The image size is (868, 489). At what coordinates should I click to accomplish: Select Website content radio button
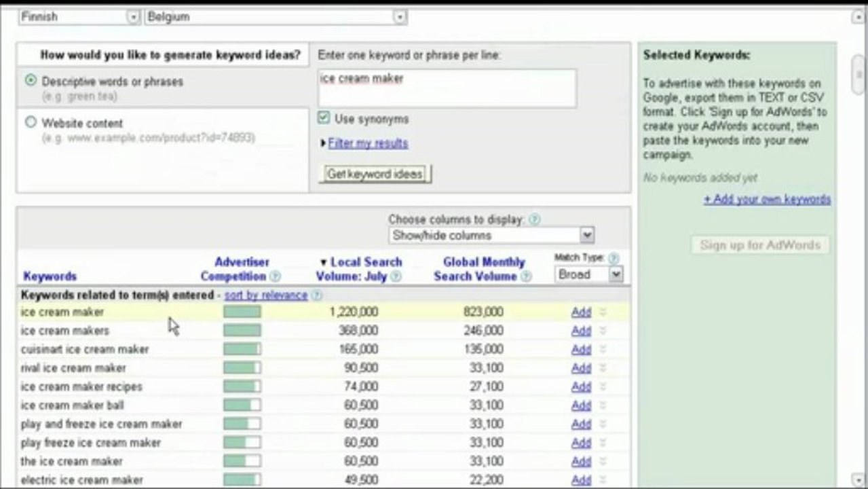pyautogui.click(x=31, y=122)
